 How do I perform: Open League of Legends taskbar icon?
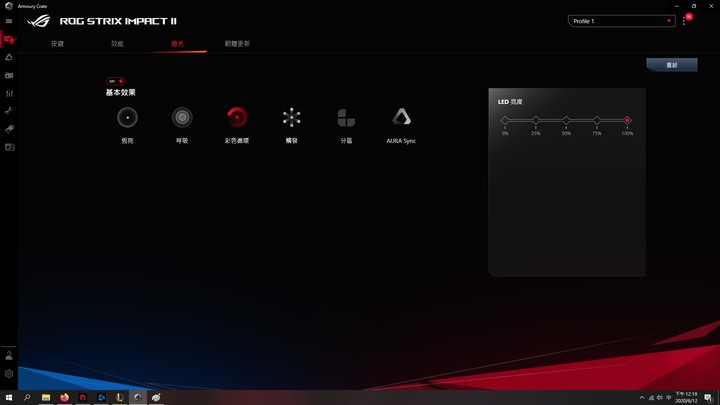(119, 397)
